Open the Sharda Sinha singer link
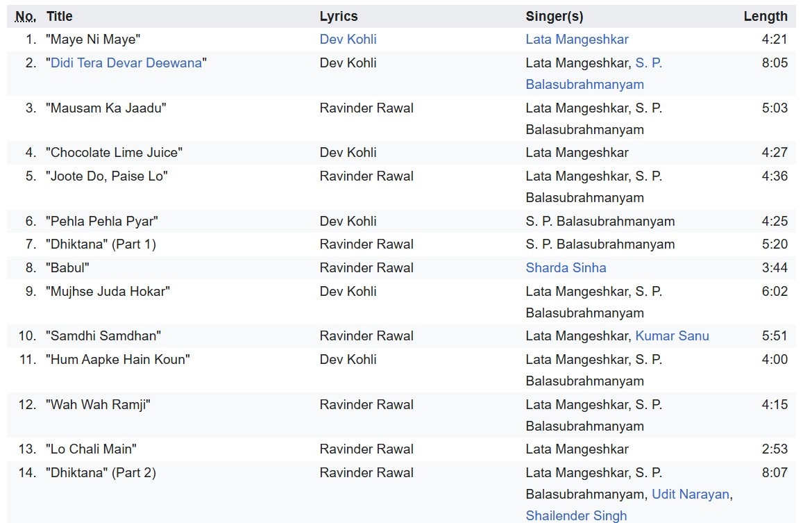The height and width of the screenshot is (523, 812). (x=566, y=268)
